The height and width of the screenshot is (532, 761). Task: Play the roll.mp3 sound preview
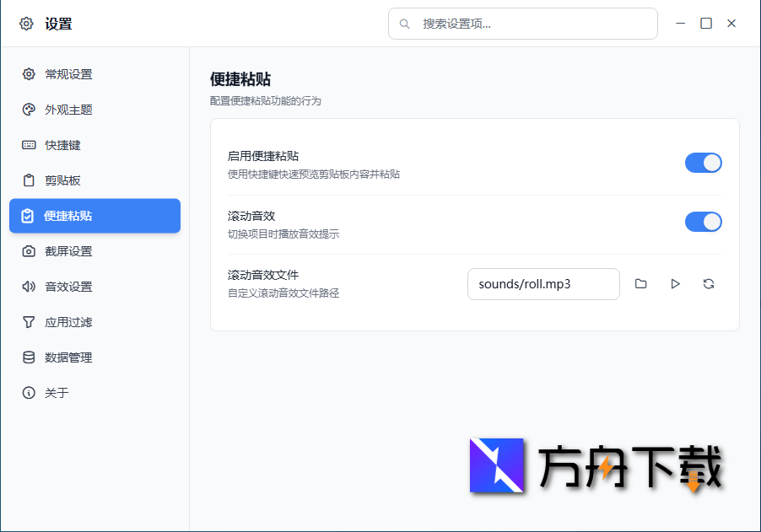click(x=675, y=284)
